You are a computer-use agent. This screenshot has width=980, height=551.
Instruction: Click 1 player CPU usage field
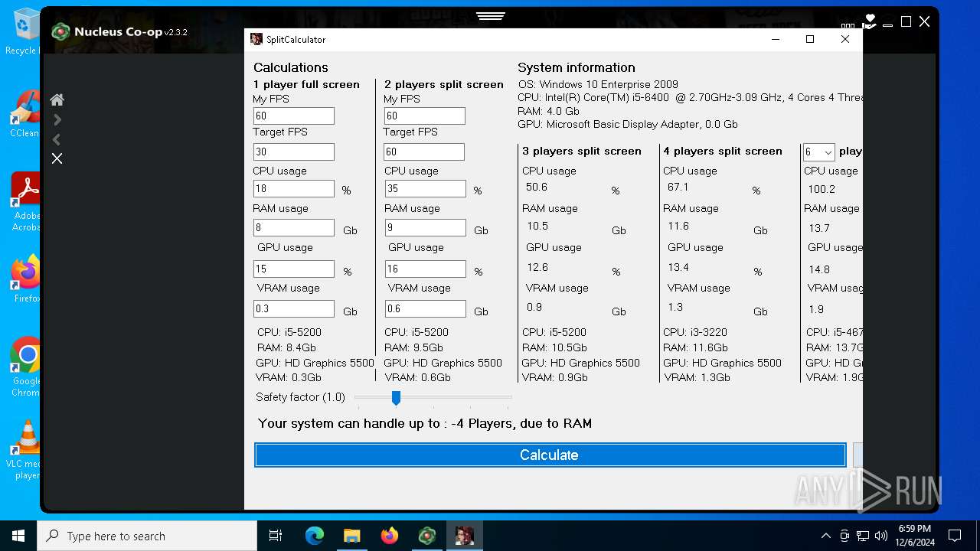(294, 188)
